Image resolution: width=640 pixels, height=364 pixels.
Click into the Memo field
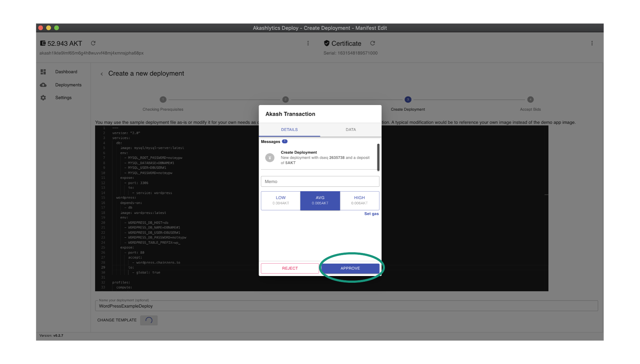320,182
